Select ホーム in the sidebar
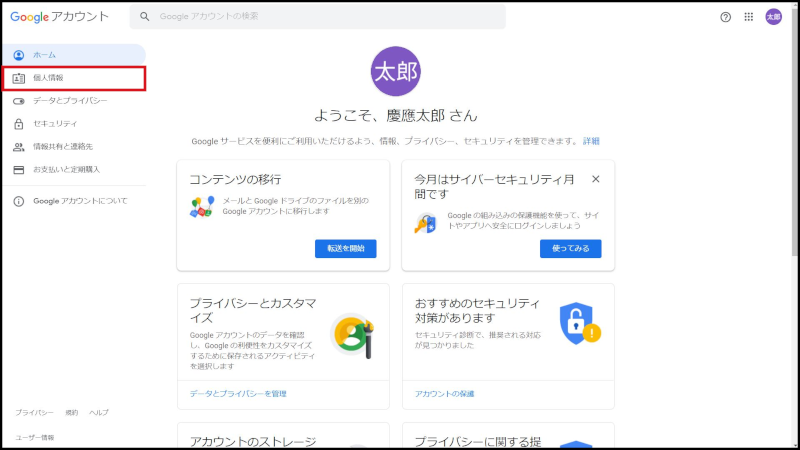 44,54
